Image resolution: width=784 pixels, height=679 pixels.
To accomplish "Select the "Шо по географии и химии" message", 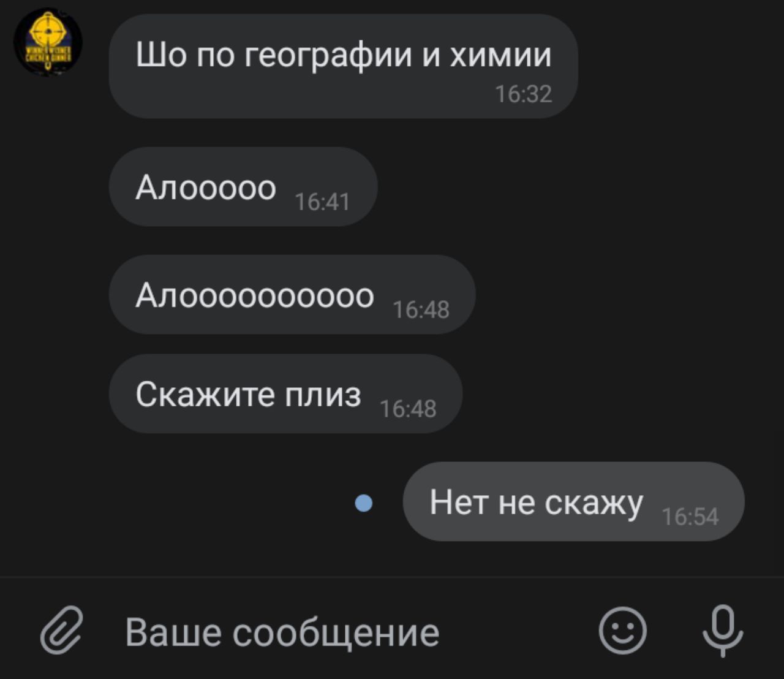I will 343,66.
